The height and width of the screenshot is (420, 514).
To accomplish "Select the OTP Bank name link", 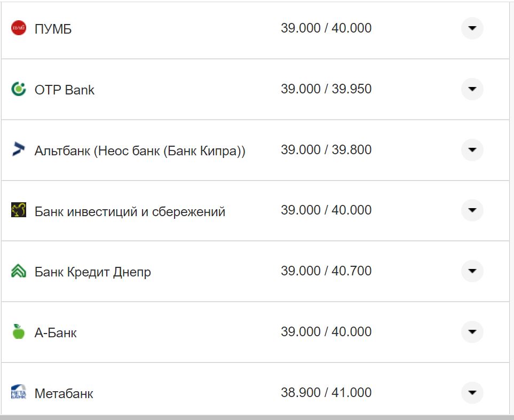I will pos(64,89).
